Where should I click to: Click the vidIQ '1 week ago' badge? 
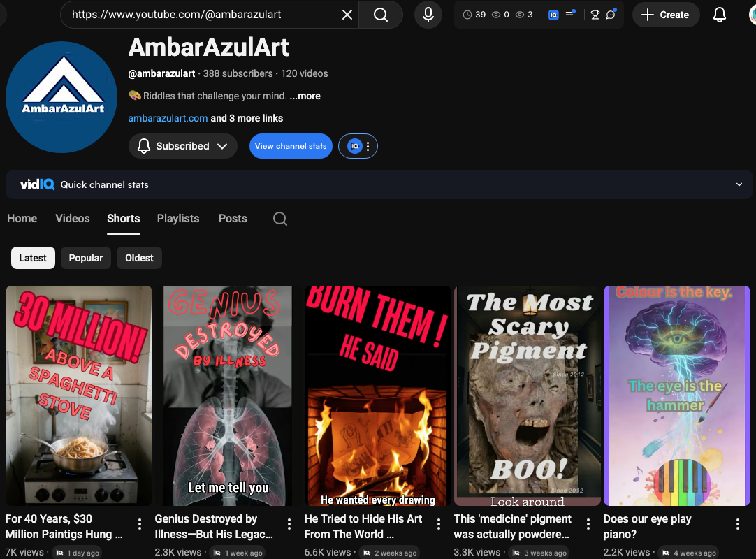[239, 553]
